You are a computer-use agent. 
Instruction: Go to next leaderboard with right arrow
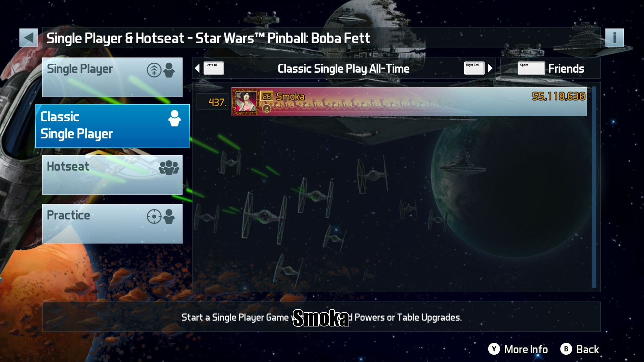click(490, 68)
